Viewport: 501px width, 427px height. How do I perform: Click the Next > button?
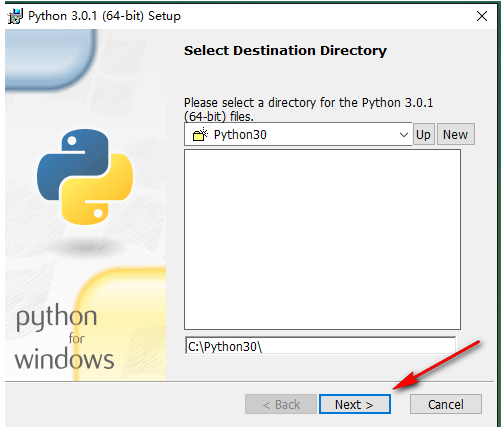pyautogui.click(x=355, y=404)
